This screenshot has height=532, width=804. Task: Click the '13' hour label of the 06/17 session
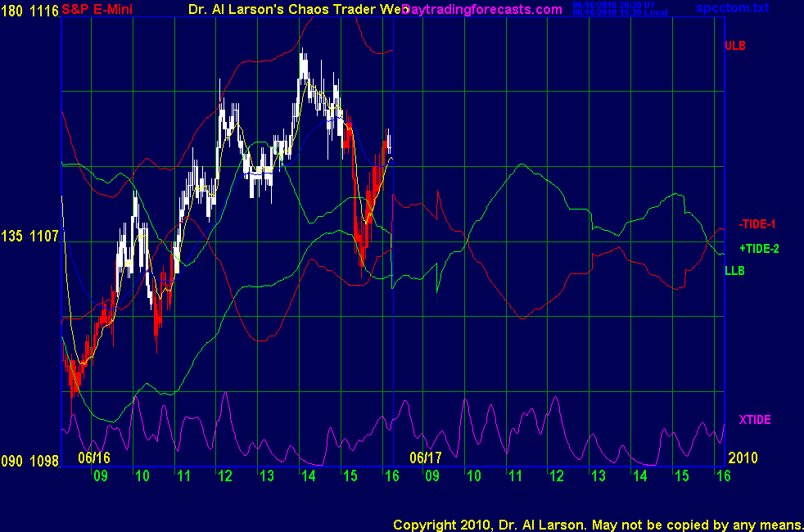pos(598,476)
